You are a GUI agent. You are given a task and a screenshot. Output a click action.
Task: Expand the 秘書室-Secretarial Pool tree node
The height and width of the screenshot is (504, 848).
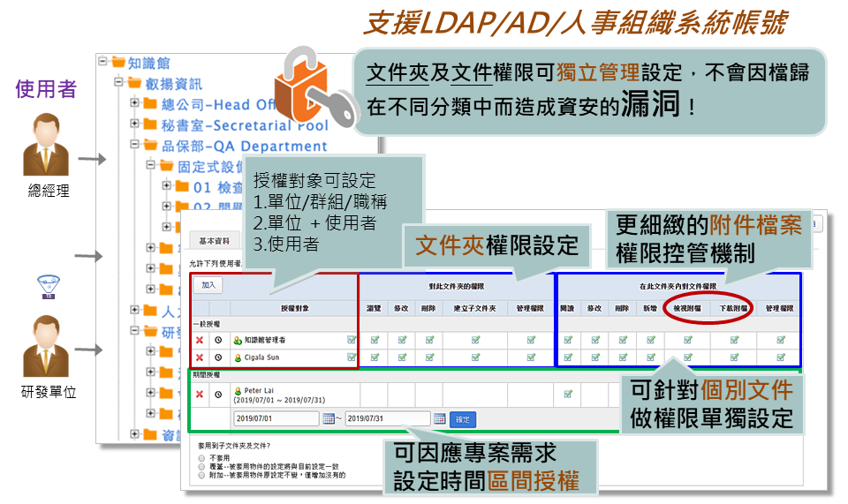(x=134, y=124)
